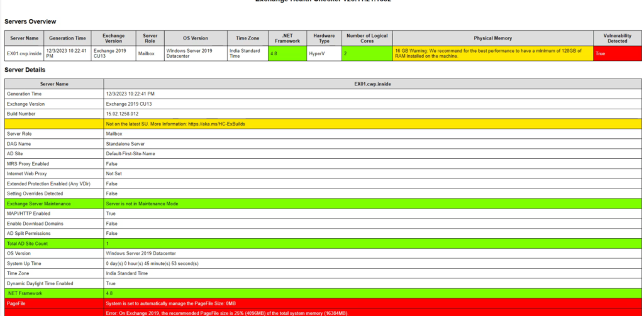Click the Exchange Version column header
The height and width of the screenshot is (316, 644).
[114, 38]
